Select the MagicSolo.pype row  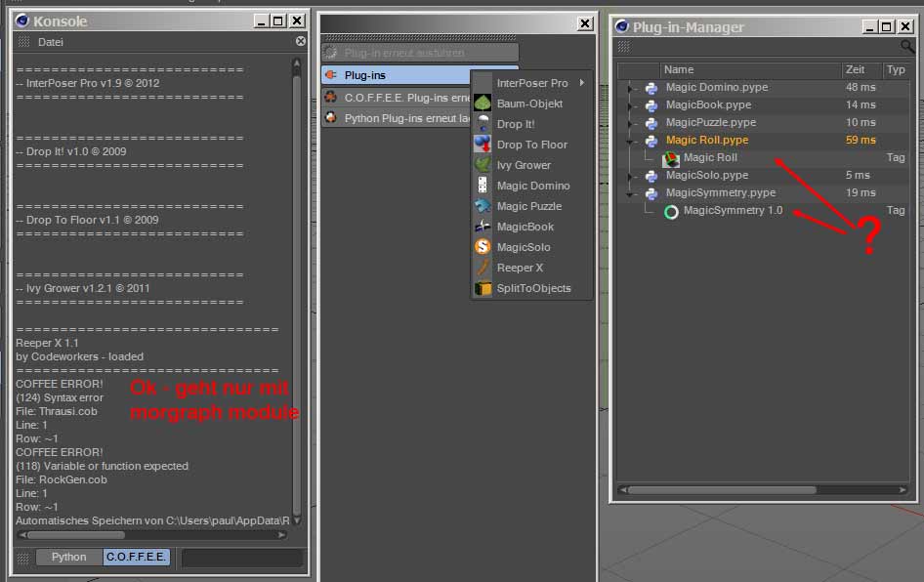[764, 176]
